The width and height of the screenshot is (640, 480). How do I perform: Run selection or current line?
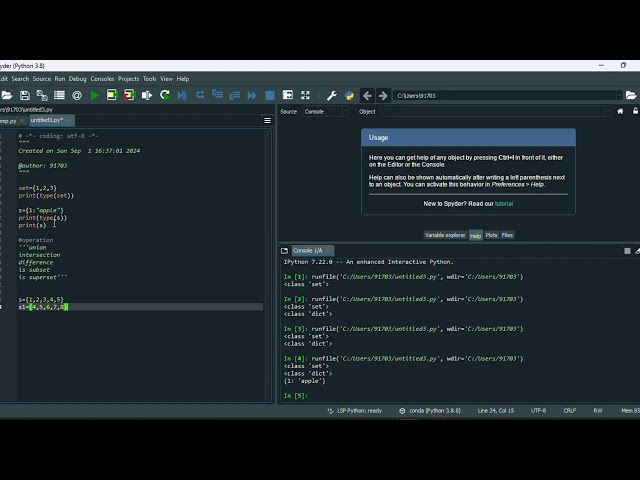click(x=147, y=96)
